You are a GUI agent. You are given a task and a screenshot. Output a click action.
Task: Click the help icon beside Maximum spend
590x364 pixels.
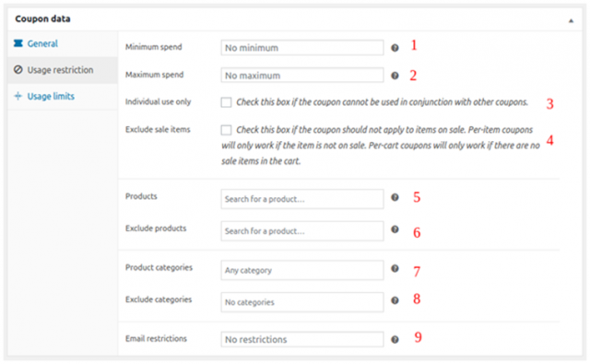click(395, 76)
